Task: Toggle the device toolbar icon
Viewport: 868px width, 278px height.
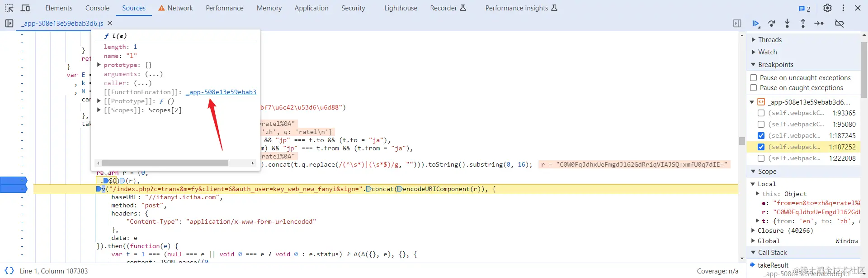Action: [25, 8]
